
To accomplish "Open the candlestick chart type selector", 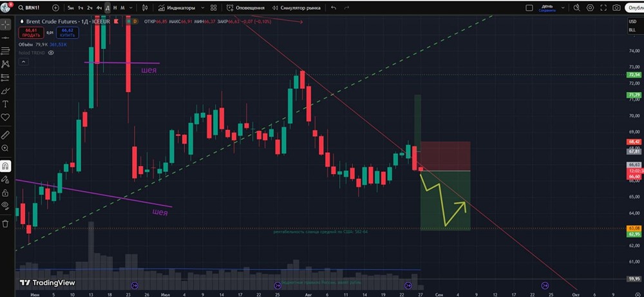I will coord(144,8).
